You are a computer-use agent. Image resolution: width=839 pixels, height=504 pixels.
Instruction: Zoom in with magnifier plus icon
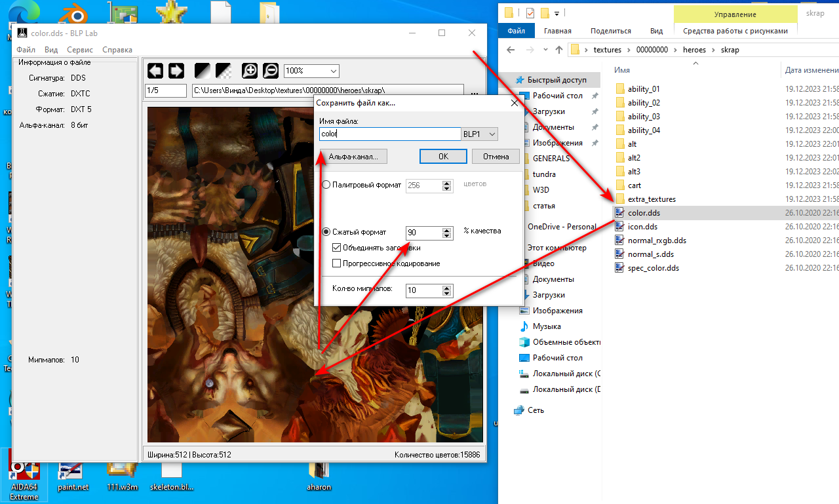250,71
